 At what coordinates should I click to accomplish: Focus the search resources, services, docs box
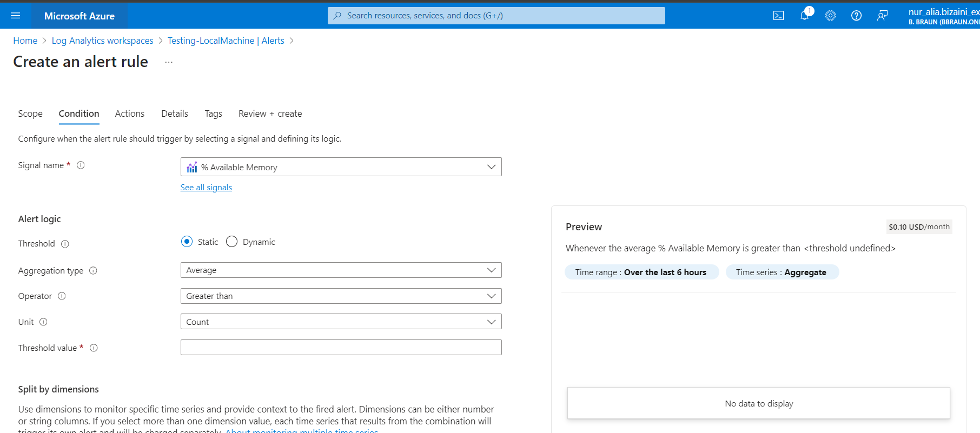pos(496,16)
